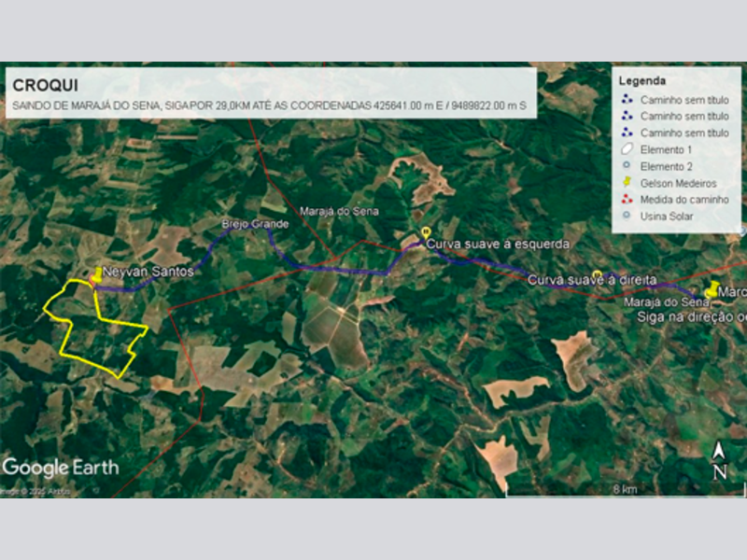Click the marker icon on Curva suave à direita
This screenshot has height=560, width=747.
point(597,274)
